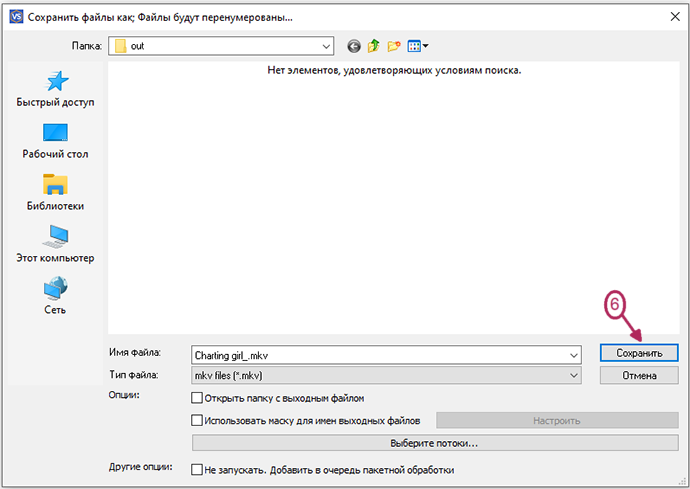Open Библиотеки in the sidebar
690x489 pixels.
55,193
